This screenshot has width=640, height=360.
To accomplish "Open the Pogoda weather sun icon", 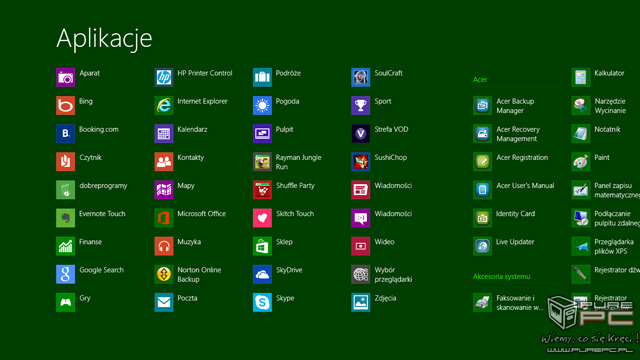I will (x=262, y=105).
